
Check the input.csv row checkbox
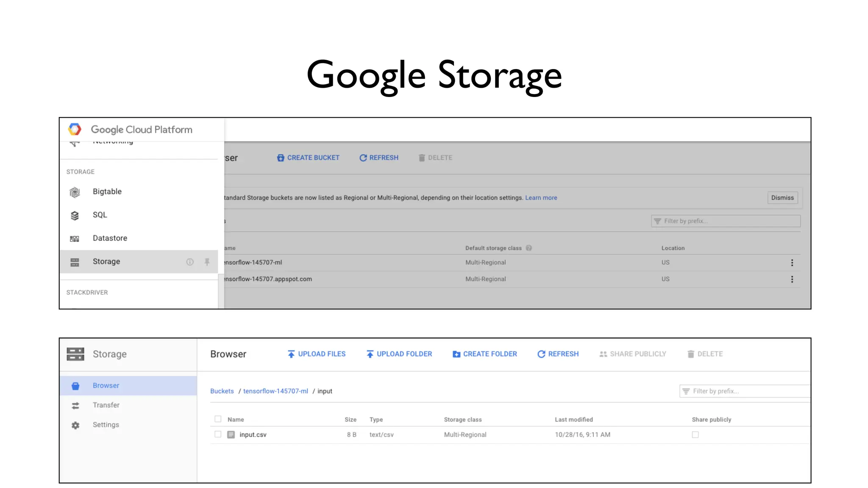218,434
